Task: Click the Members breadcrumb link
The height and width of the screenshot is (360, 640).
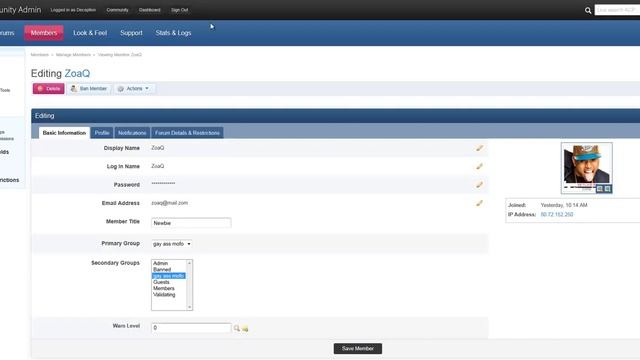Action: (40, 55)
